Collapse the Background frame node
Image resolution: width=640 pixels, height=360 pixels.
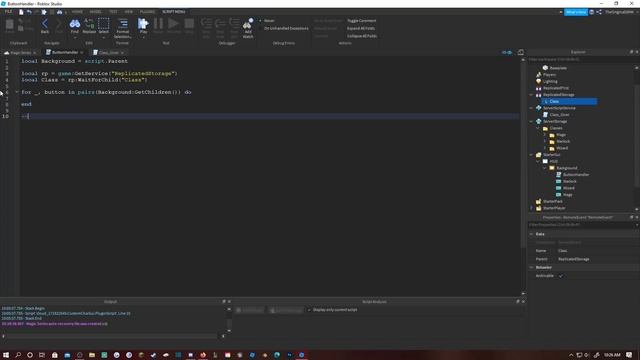pos(544,168)
